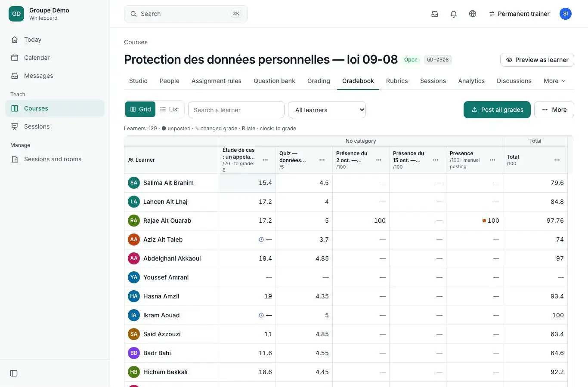588x387 pixels.
Task: Click the Post all grades button
Action: coord(497,110)
